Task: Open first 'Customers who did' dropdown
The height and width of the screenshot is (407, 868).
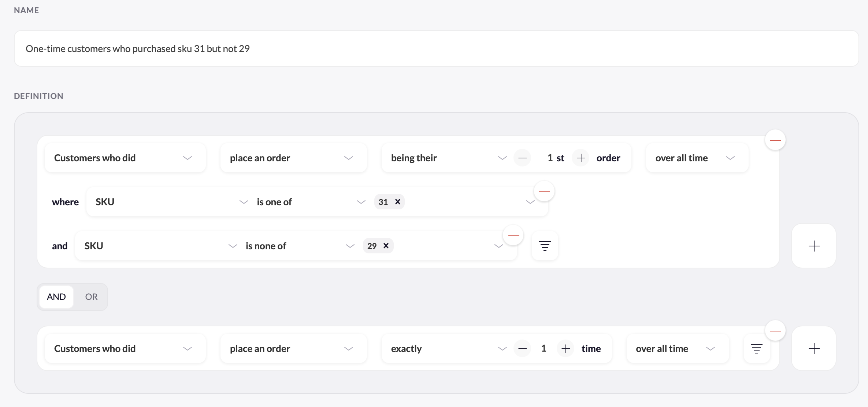Action: [125, 158]
